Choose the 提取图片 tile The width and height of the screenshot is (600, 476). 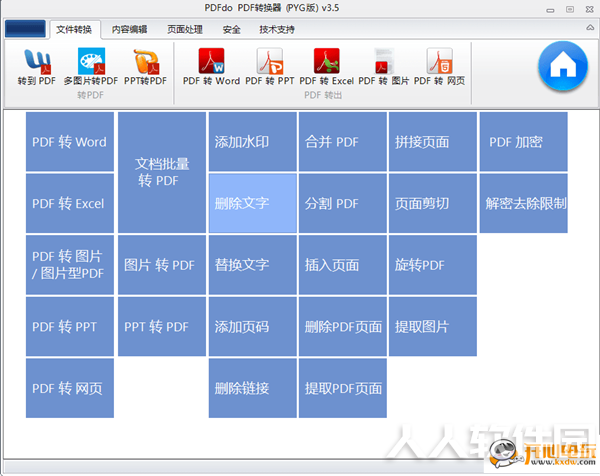tap(433, 326)
